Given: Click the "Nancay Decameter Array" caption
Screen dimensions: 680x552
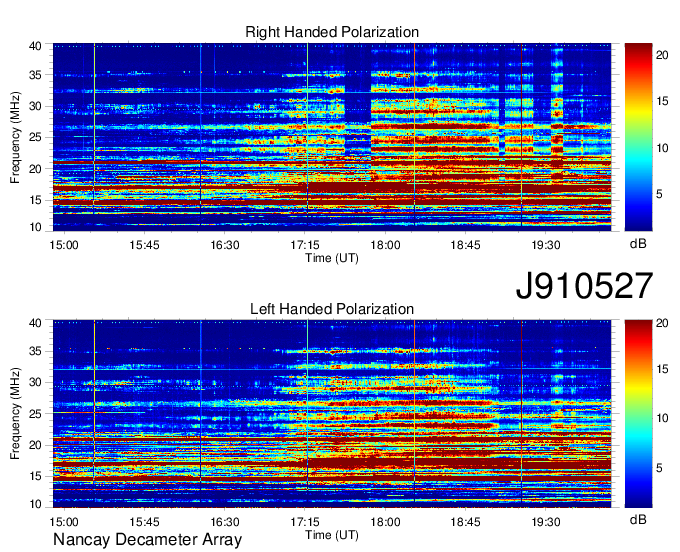Looking at the screenshot, I should click(147, 540).
